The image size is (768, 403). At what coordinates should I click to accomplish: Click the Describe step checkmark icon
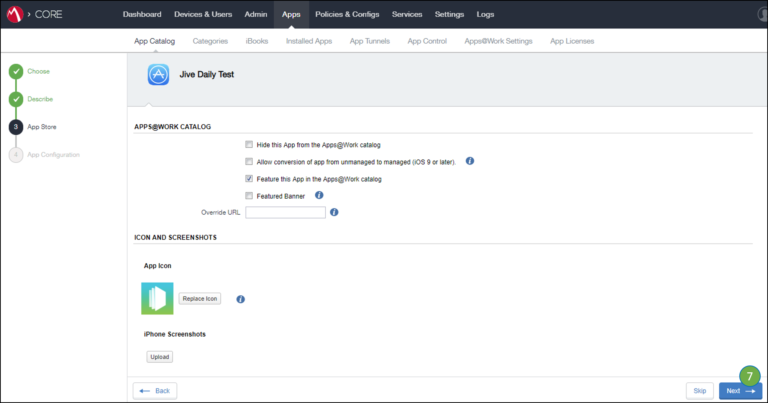[16, 99]
